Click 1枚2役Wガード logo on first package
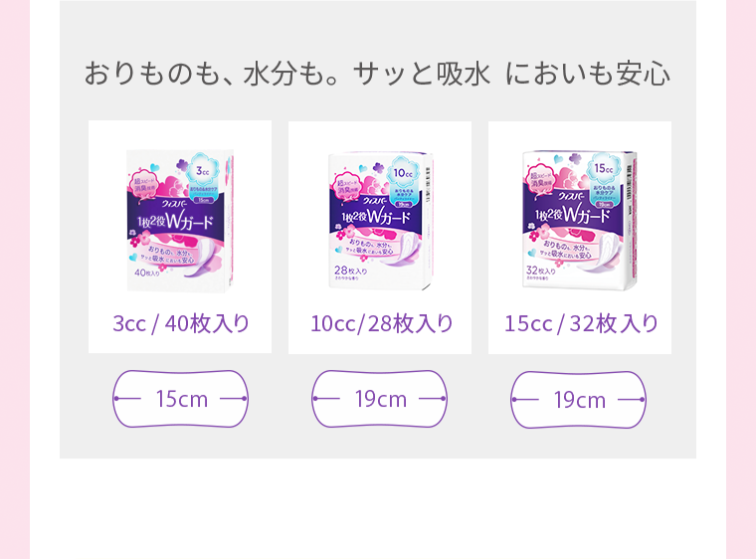 coord(175,223)
